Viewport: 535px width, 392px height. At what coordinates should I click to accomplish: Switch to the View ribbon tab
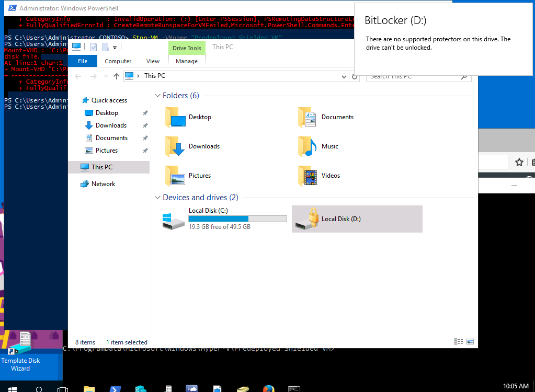tap(153, 61)
